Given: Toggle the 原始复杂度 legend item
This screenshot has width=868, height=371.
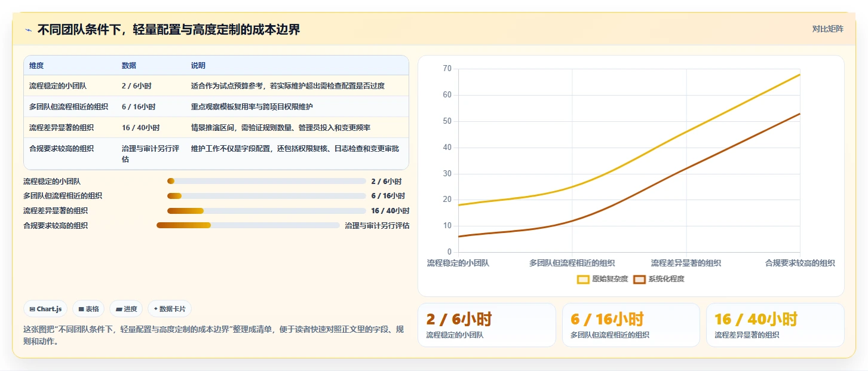Looking at the screenshot, I should tap(603, 279).
